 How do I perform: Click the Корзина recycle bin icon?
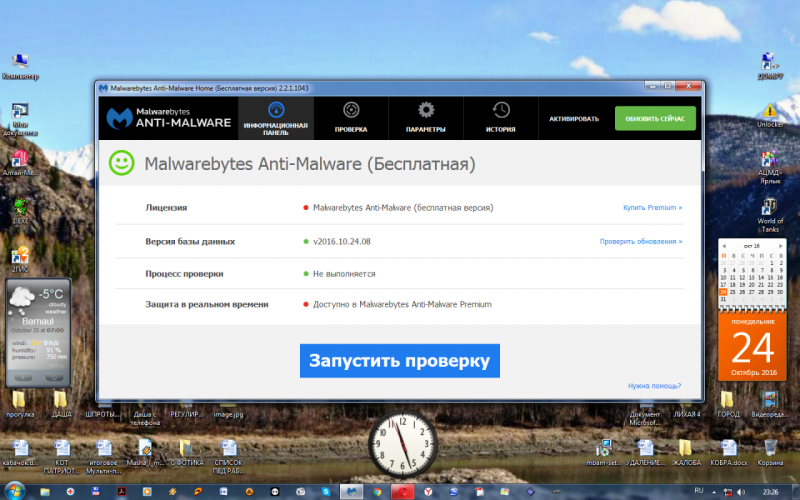point(770,452)
